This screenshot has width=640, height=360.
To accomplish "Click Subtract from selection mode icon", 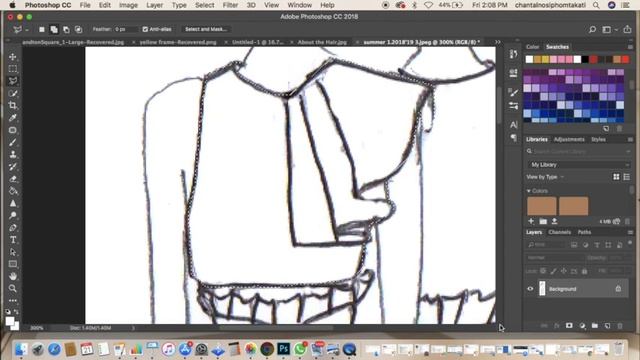I will (66, 29).
